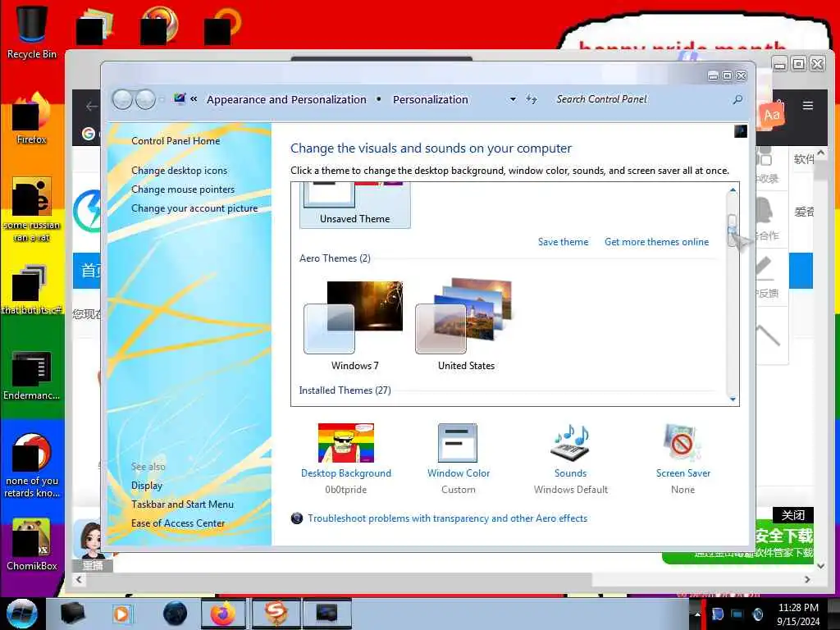Click the Save theme link
This screenshot has height=630, width=840.
(563, 242)
